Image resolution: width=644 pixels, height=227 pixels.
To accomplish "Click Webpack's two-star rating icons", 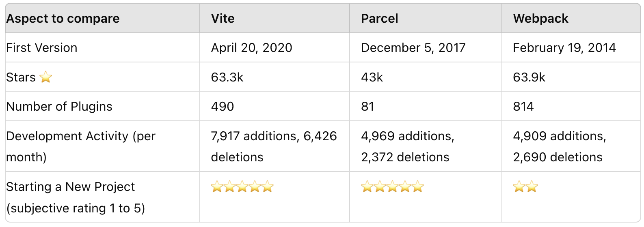I will pyautogui.click(x=525, y=187).
